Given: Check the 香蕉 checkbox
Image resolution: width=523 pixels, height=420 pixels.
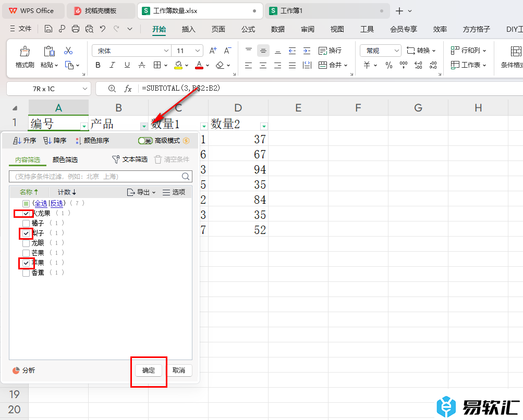Looking at the screenshot, I should click(26, 273).
